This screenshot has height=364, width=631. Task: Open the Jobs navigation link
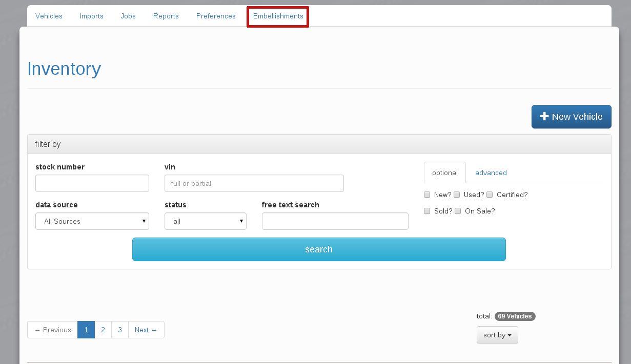[128, 16]
